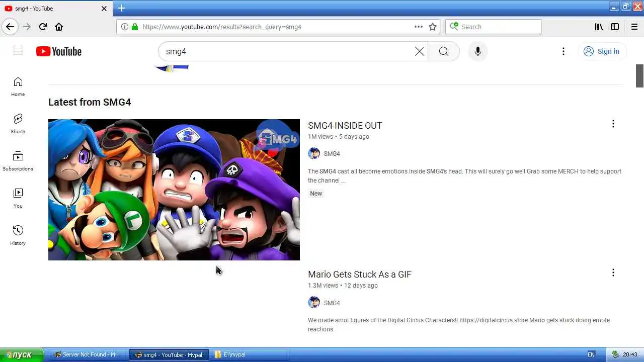Click the page vertical scrollbar thumb
The width and height of the screenshot is (644, 362).
639,76
